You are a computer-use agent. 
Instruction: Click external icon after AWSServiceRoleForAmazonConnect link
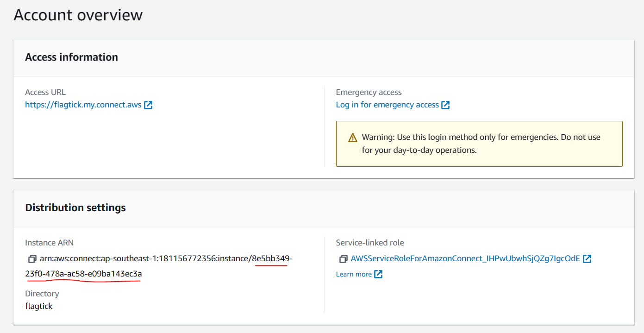[x=587, y=259]
